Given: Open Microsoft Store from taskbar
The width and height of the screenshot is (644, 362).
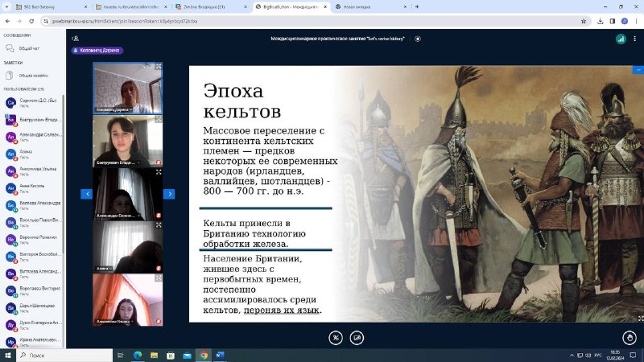Looking at the screenshot, I should (171, 355).
